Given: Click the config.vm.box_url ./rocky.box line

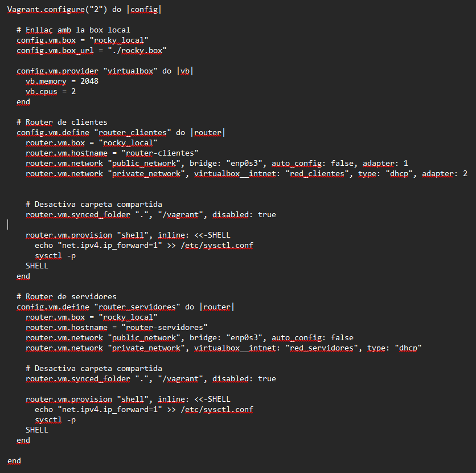Looking at the screenshot, I should 91,50.
